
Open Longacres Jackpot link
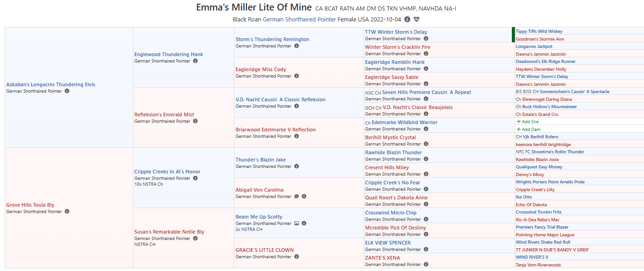pyautogui.click(x=534, y=47)
